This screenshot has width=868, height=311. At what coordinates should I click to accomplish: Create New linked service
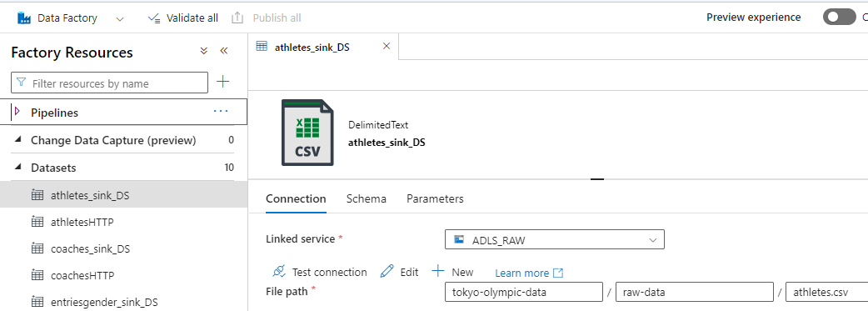click(x=462, y=272)
